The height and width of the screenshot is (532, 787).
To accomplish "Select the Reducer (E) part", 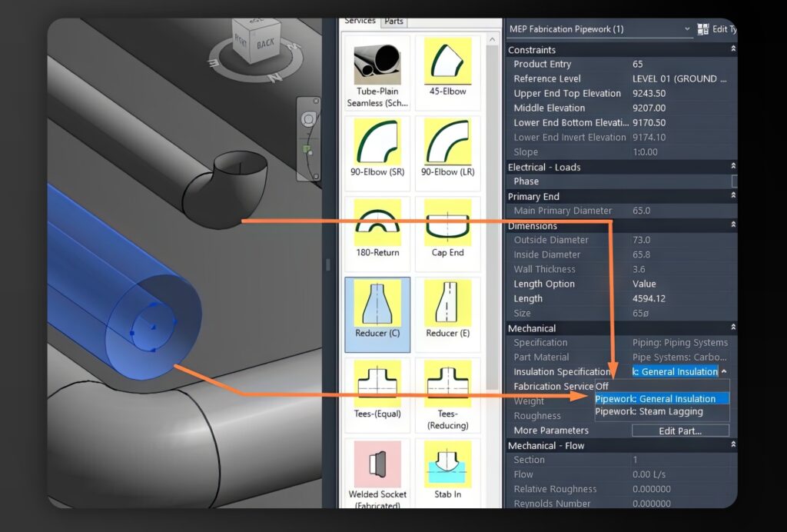I will [x=448, y=314].
